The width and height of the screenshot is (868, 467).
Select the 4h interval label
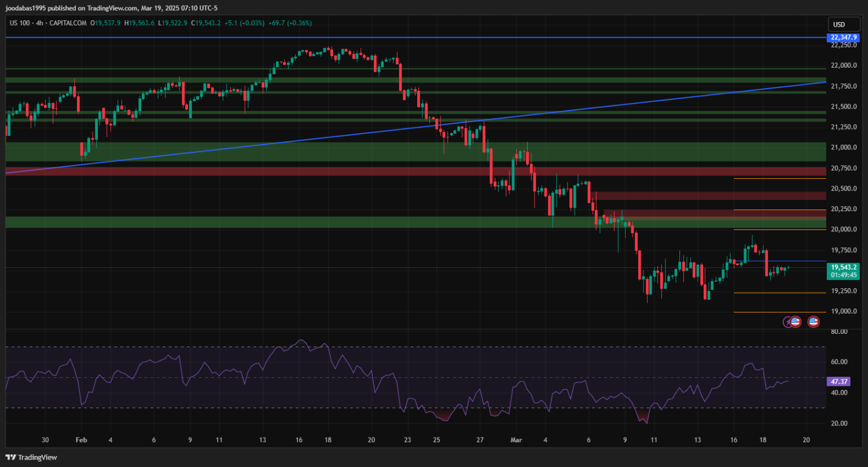(39, 23)
